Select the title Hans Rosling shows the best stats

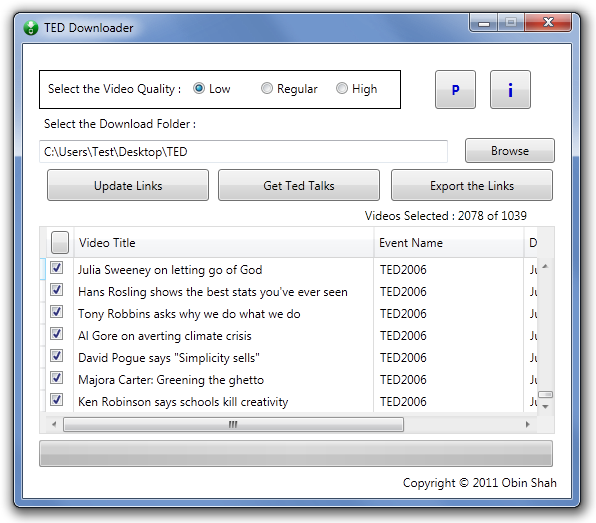tap(213, 292)
